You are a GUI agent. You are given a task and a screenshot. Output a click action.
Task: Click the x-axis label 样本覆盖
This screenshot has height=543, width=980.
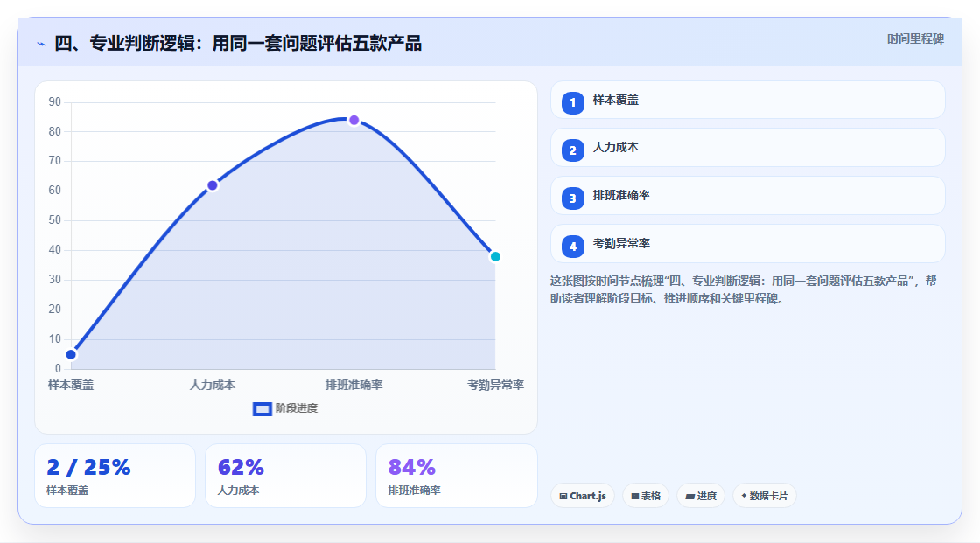(71, 386)
